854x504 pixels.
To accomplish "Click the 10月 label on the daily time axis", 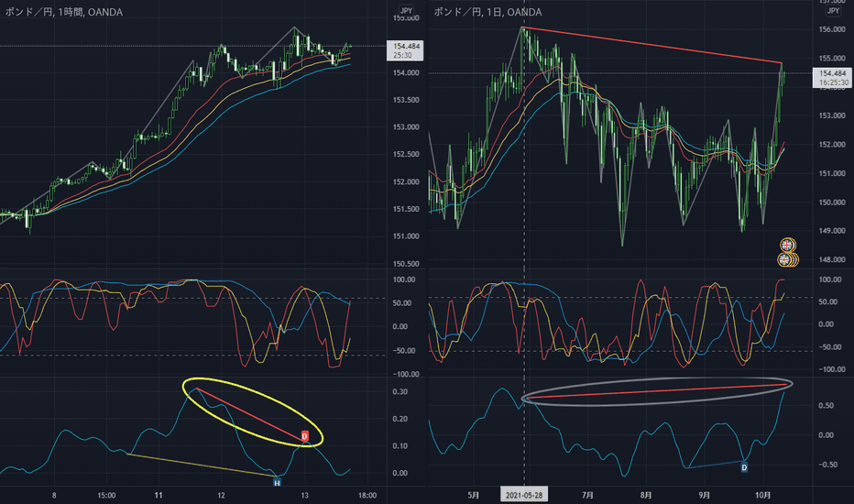I will click(x=763, y=495).
